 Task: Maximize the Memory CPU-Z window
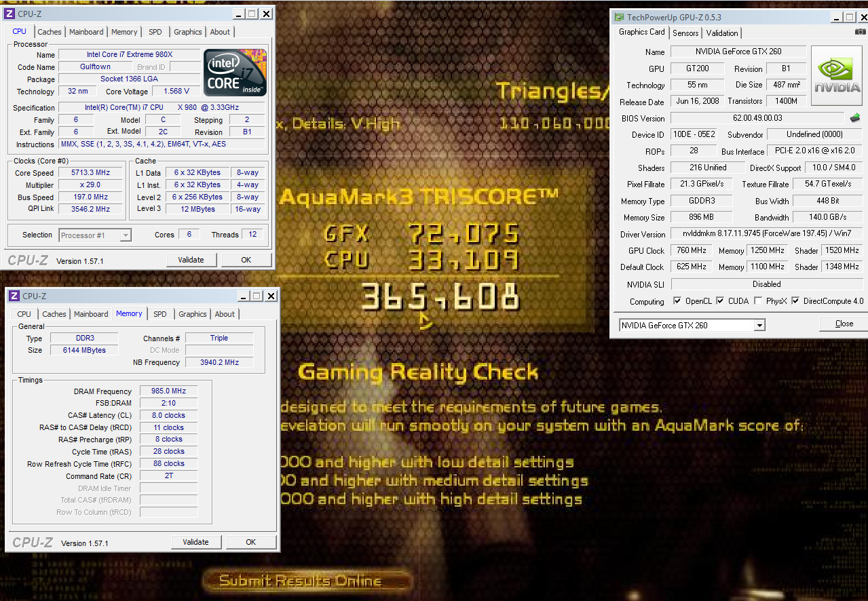(x=257, y=296)
